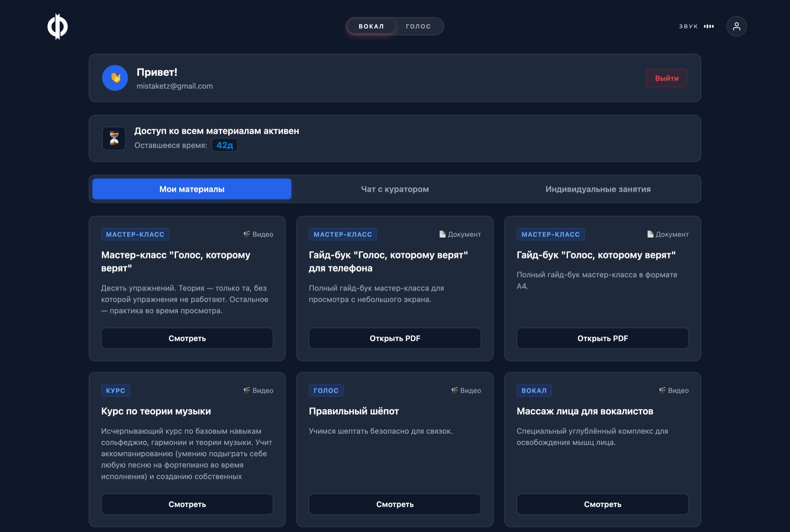Watch the Мастер-класс "Голос, которому верят" video
The image size is (790, 532).
tap(187, 338)
